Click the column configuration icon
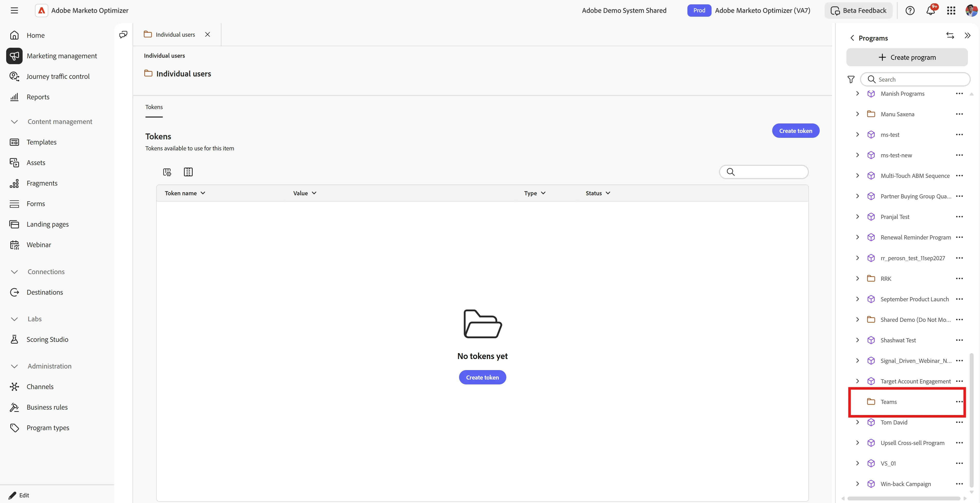Viewport: 980px width, 503px height. tap(188, 172)
